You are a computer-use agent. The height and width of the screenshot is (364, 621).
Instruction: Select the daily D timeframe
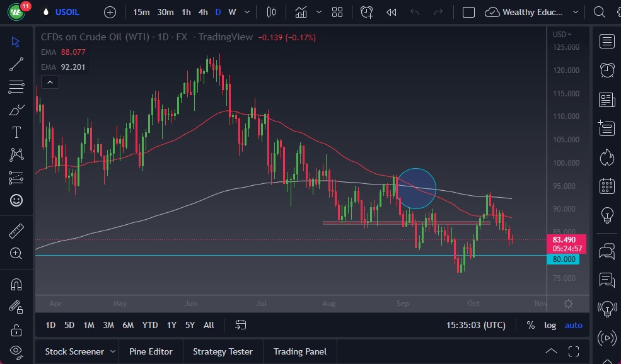(x=218, y=12)
